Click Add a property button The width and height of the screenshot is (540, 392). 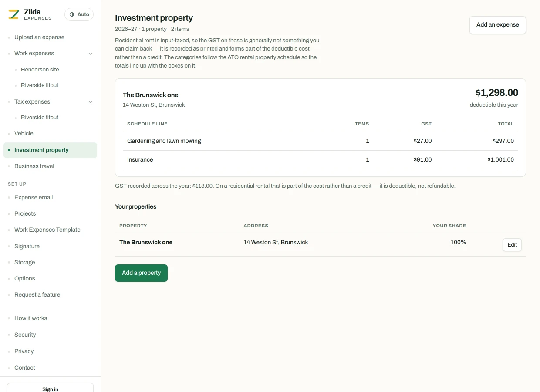[x=141, y=273]
